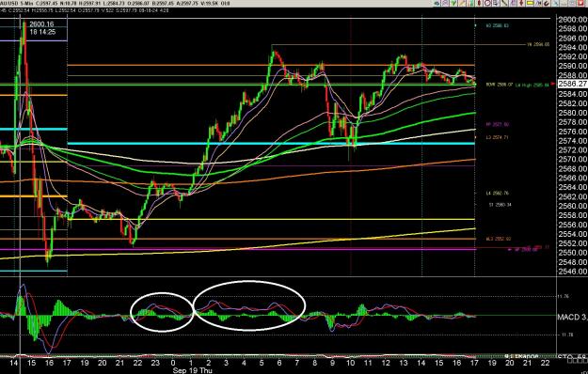Click the document list toolbar icon
Screen dimensions: 588x374
(x=496, y=3)
